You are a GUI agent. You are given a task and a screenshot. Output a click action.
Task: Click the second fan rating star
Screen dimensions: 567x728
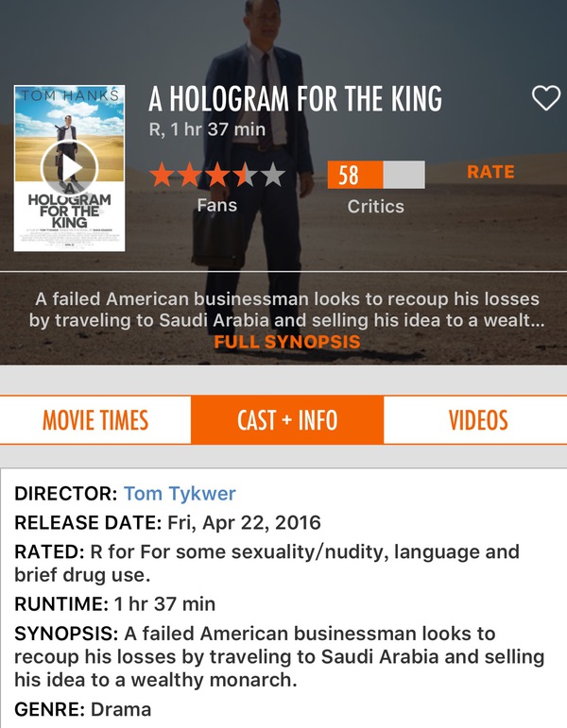coord(190,175)
